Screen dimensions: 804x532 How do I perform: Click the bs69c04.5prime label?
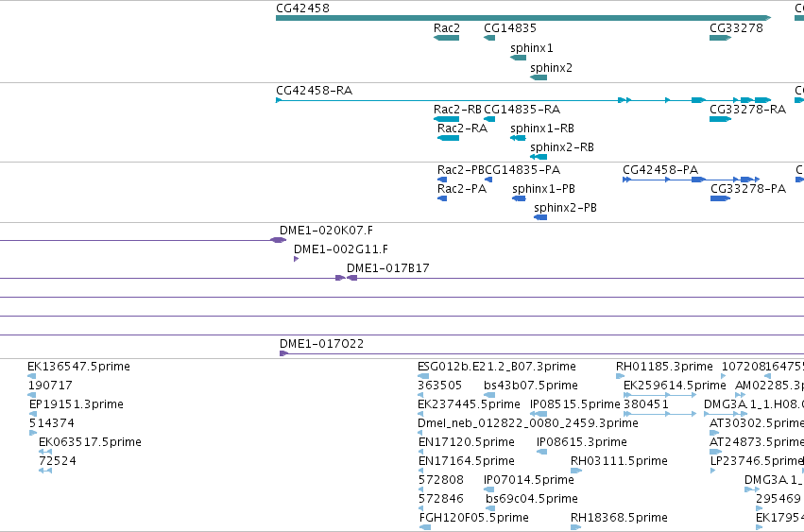click(x=532, y=499)
